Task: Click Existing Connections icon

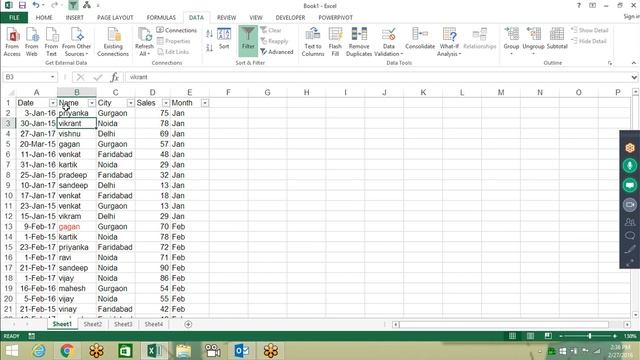Action: [x=113, y=42]
